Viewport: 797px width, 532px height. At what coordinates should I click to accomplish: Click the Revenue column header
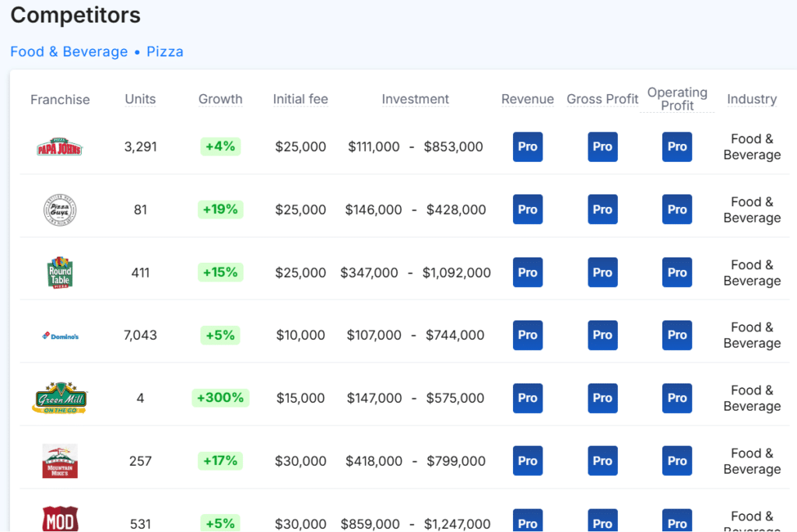click(528, 99)
